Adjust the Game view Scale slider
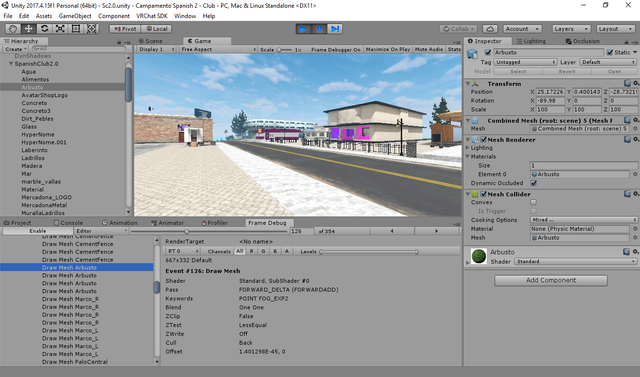The image size is (640, 377). (x=284, y=50)
